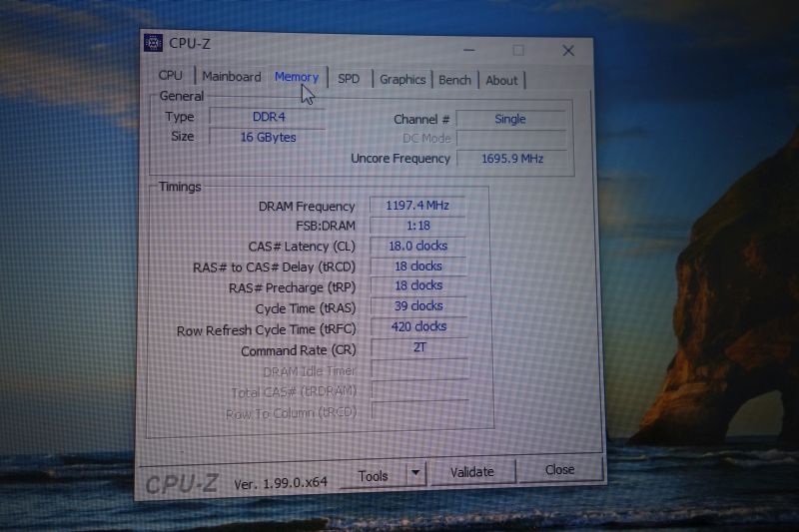The width and height of the screenshot is (799, 532).
Task: Click the FSB:DRAM value 1:18
Action: click(x=417, y=225)
